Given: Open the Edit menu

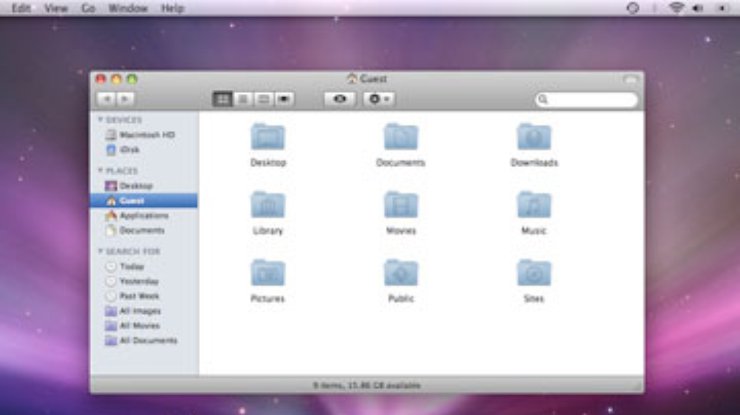Looking at the screenshot, I should click(21, 8).
